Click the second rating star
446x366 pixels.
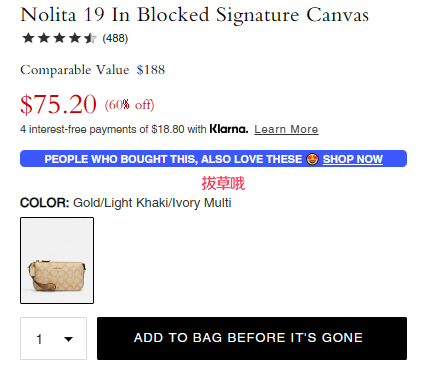click(x=44, y=38)
